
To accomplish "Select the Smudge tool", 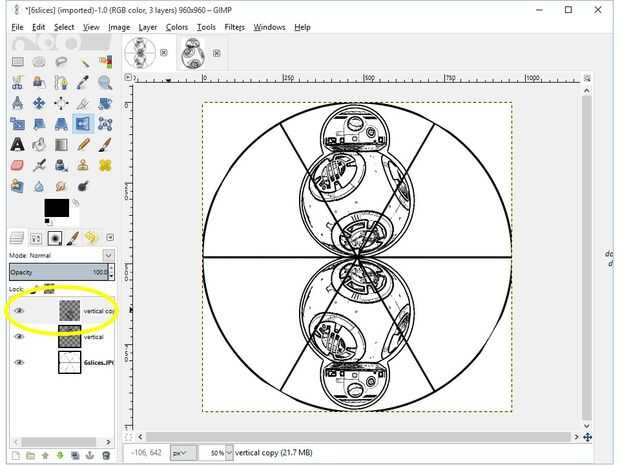I will tap(61, 186).
